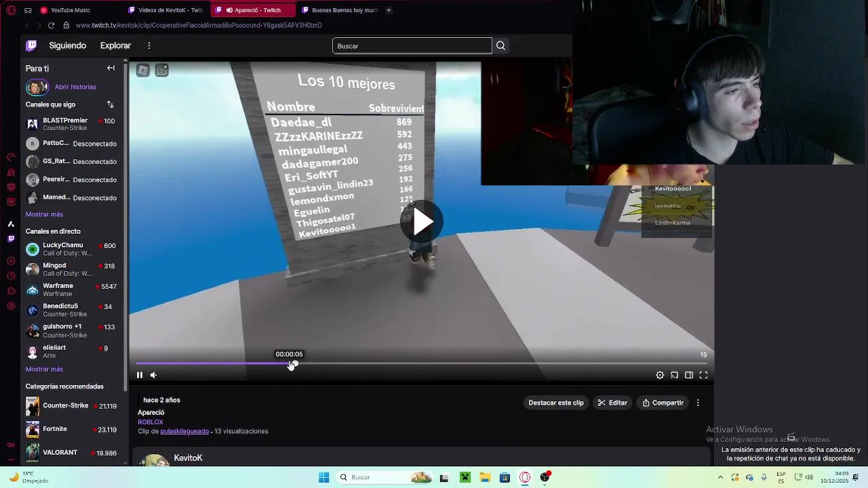
Task: Open a new browser tab with plus
Action: pos(389,10)
